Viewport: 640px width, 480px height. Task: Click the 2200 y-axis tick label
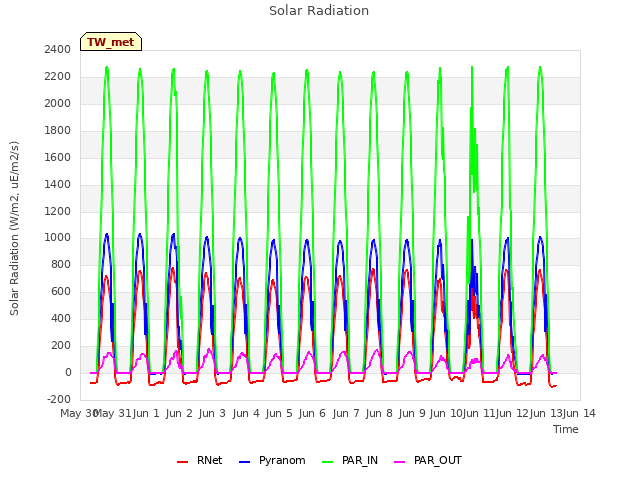click(58, 76)
